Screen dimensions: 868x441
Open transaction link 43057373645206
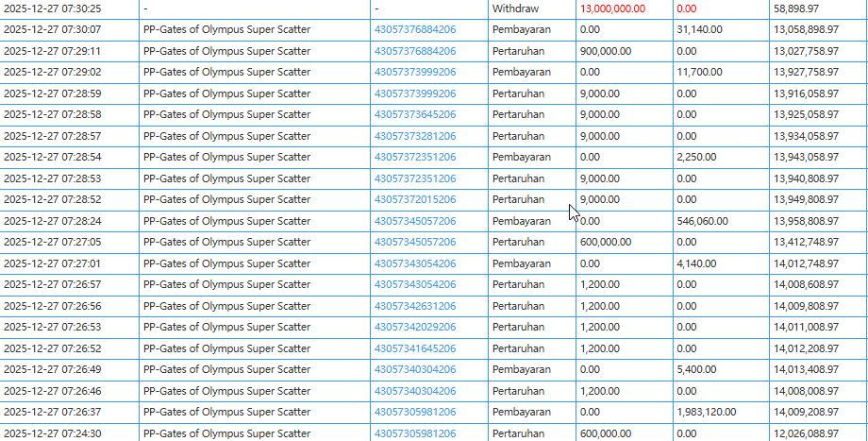point(415,114)
